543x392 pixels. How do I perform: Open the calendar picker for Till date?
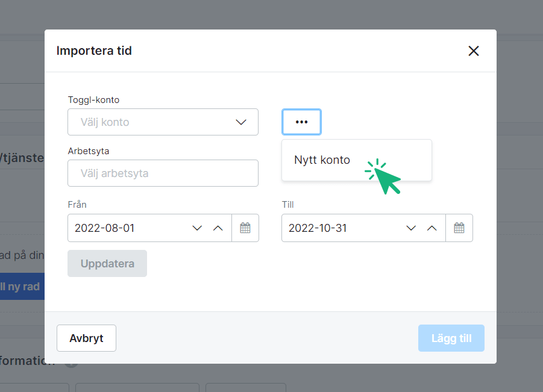pos(459,228)
